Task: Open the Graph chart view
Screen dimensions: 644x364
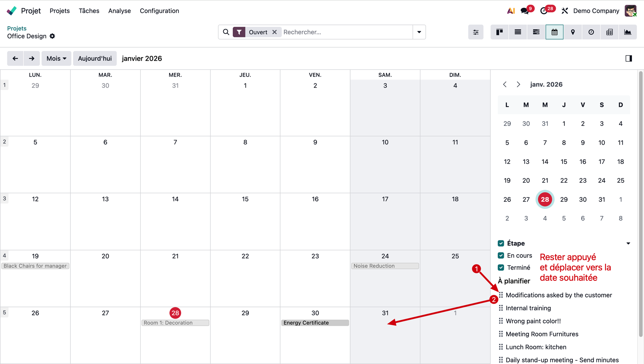Action: click(628, 32)
